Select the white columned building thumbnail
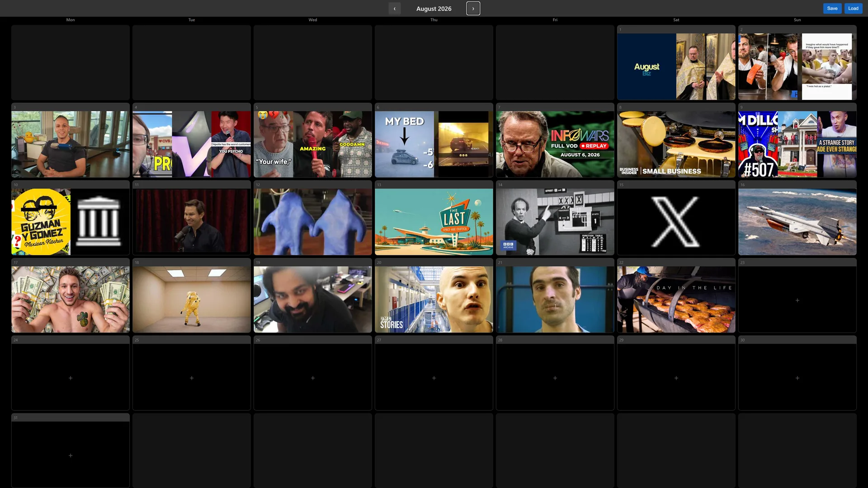This screenshot has height=488, width=868. (x=100, y=222)
